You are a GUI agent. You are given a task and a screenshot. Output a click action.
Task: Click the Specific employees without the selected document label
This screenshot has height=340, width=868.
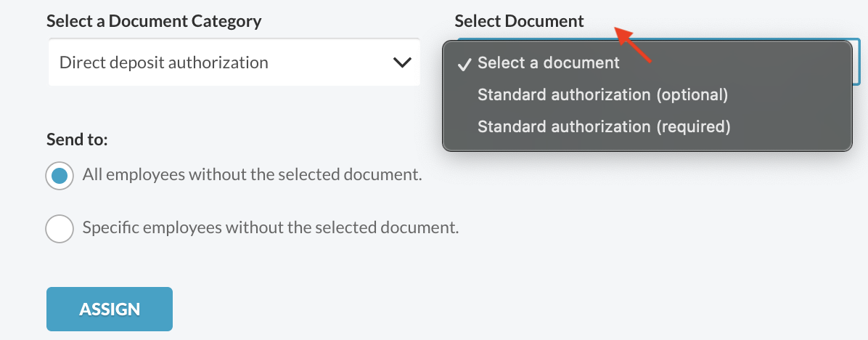pos(271,227)
